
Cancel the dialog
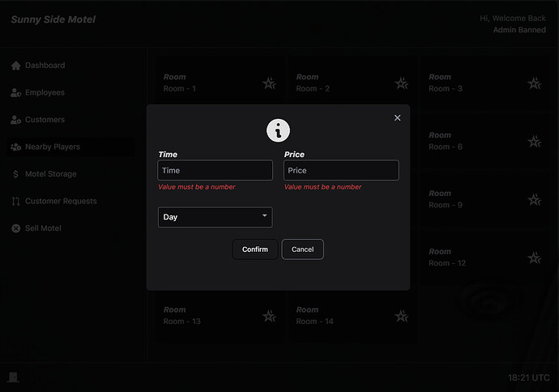[x=303, y=249]
